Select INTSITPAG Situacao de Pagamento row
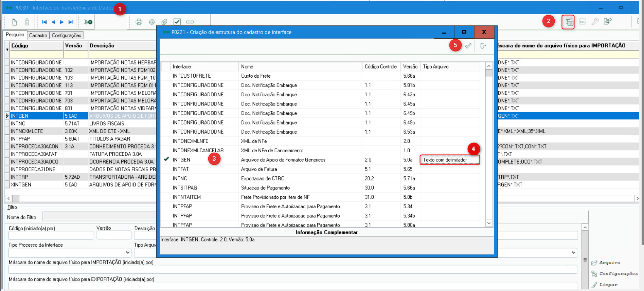The image size is (644, 291). pos(320,188)
